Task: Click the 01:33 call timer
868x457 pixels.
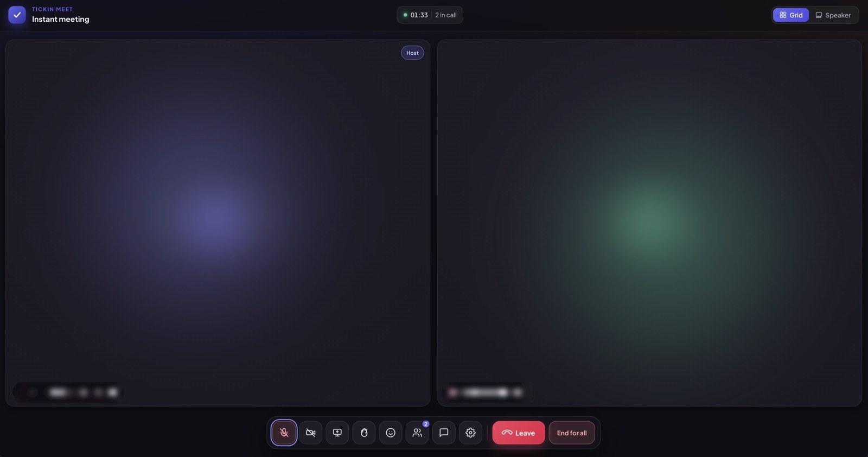Action: pyautogui.click(x=419, y=15)
